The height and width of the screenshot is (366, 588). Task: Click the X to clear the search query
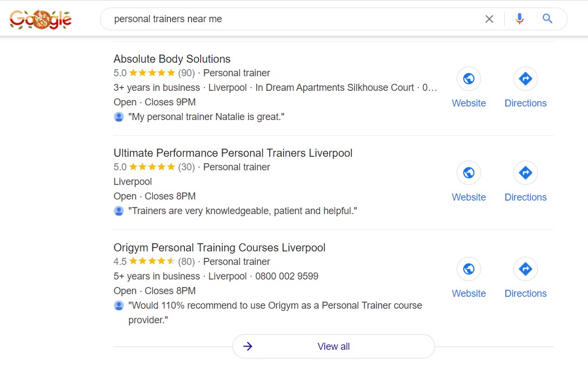pos(489,18)
